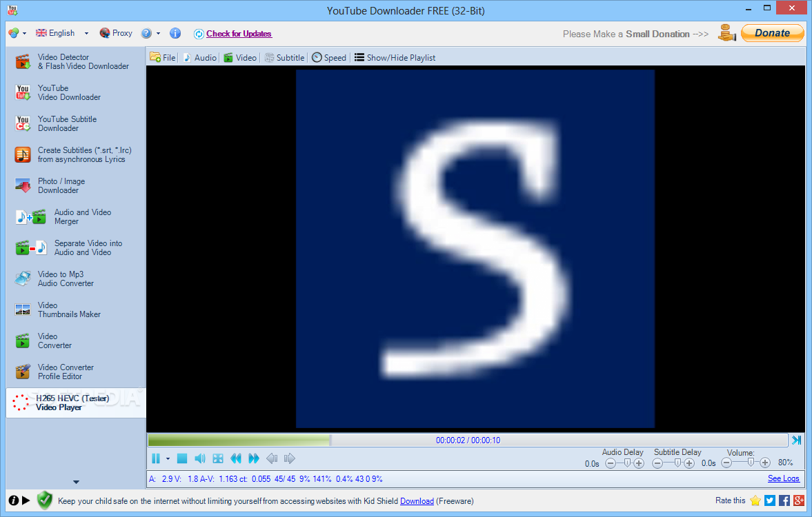Image resolution: width=812 pixels, height=517 pixels.
Task: Click the Donate button
Action: tap(772, 32)
